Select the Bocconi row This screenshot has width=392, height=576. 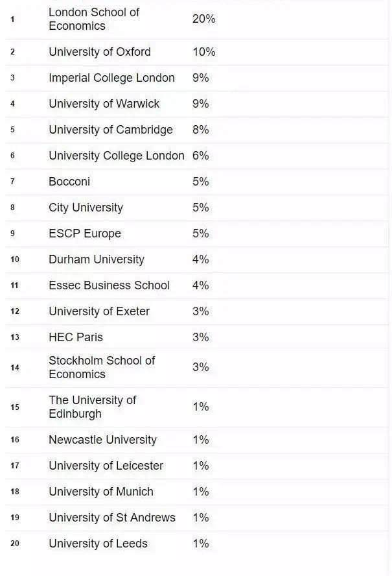197,182
